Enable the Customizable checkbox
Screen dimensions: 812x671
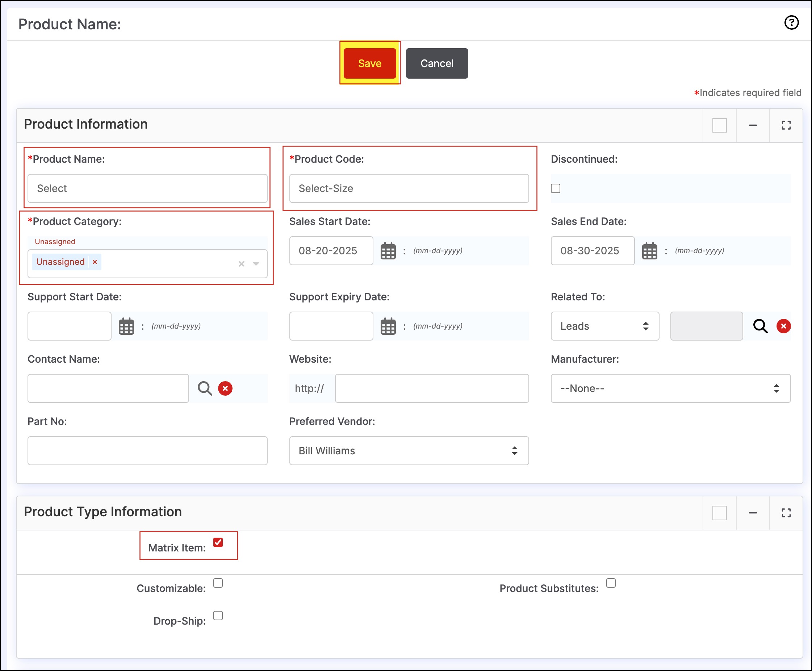(x=218, y=583)
